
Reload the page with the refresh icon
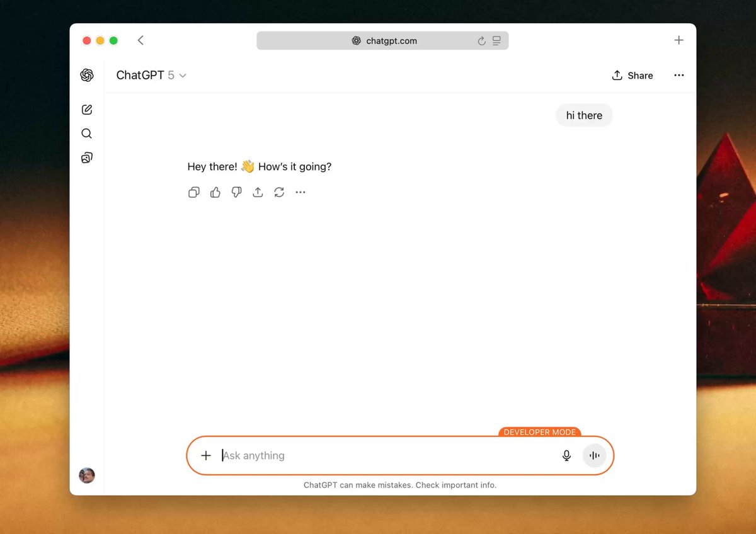pyautogui.click(x=481, y=41)
